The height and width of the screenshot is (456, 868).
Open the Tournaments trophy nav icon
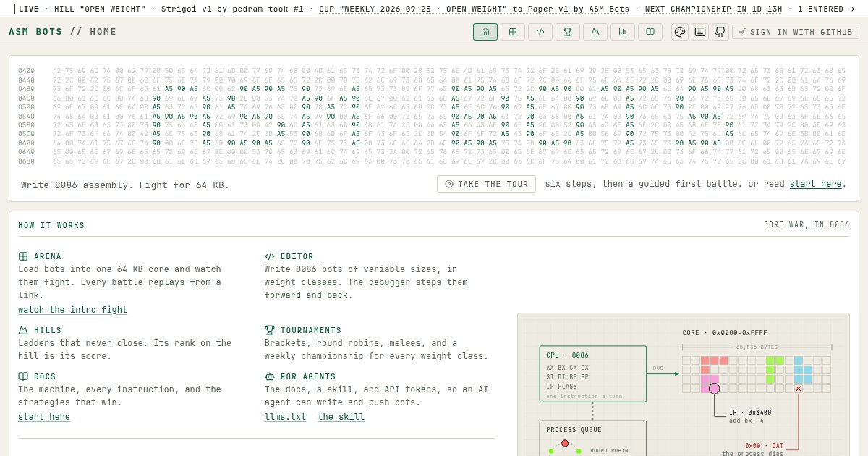pos(568,32)
